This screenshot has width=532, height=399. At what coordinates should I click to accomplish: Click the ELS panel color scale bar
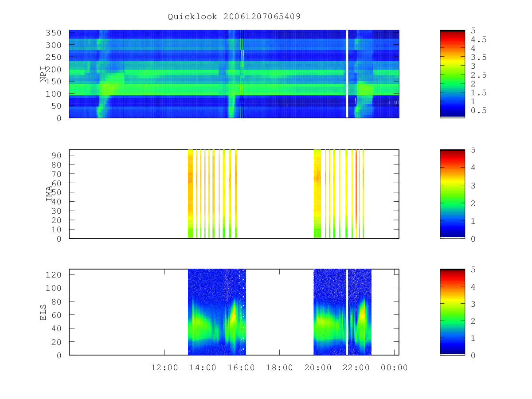click(452, 312)
